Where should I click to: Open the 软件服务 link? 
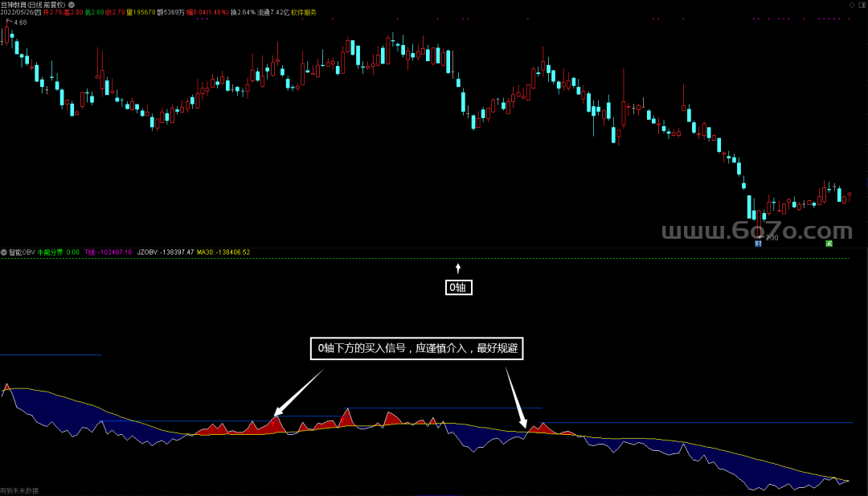pos(304,13)
